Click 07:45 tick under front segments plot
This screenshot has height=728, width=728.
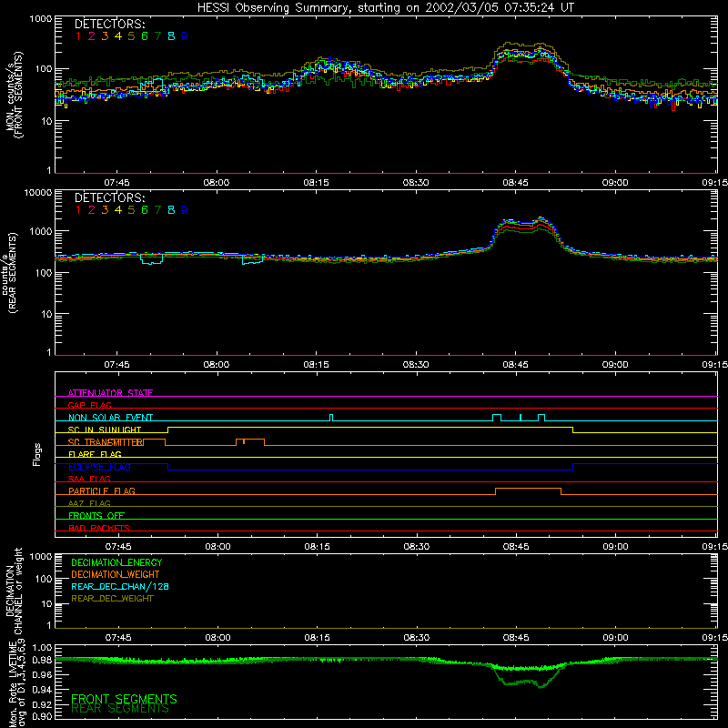[117, 183]
